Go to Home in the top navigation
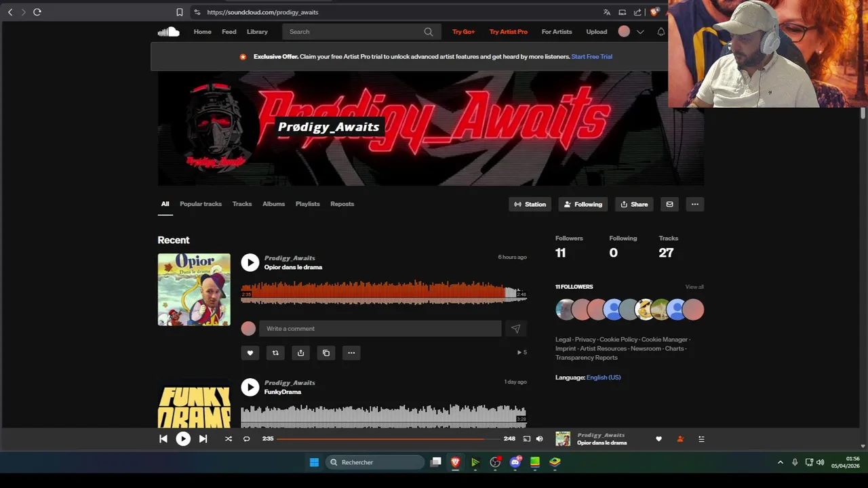Viewport: 868px width, 488px height. (x=203, y=32)
